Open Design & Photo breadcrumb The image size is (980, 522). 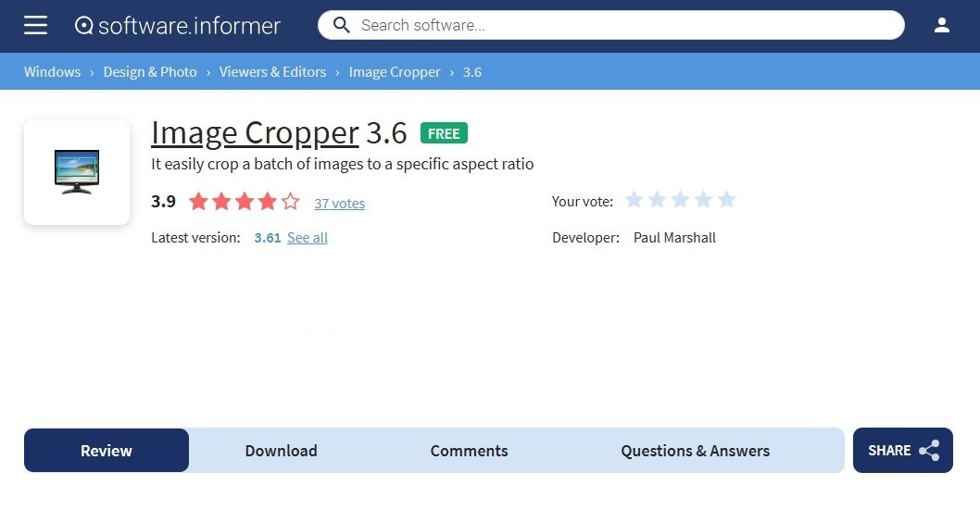click(150, 72)
